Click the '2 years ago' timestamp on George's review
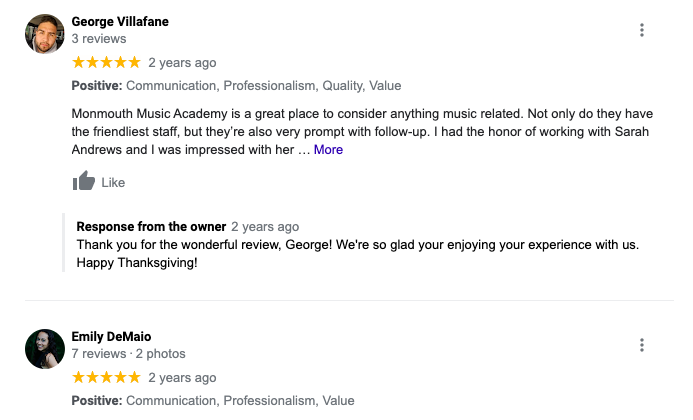 tap(182, 63)
